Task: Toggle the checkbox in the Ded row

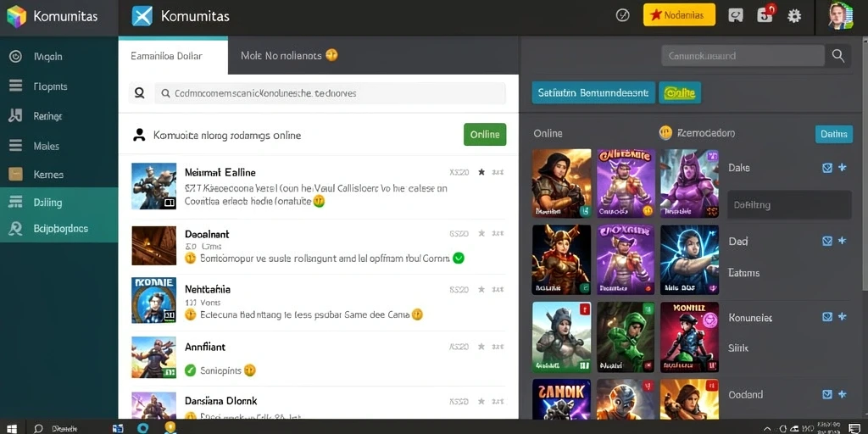Action: pyautogui.click(x=827, y=241)
